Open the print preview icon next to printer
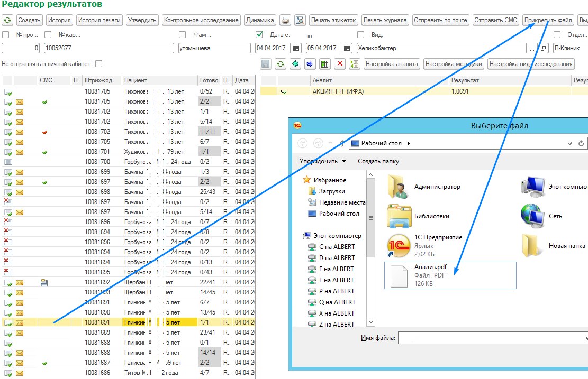The height and width of the screenshot is (379, 588). pos(300,20)
